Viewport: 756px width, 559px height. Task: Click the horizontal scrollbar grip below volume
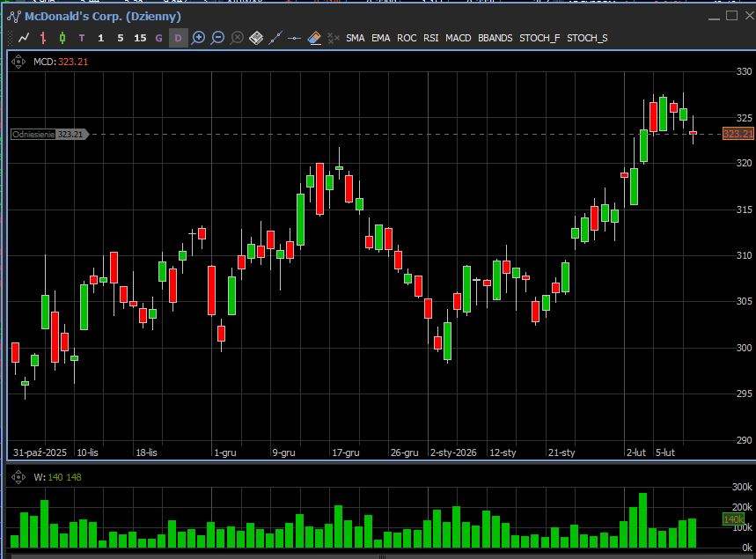[381, 555]
